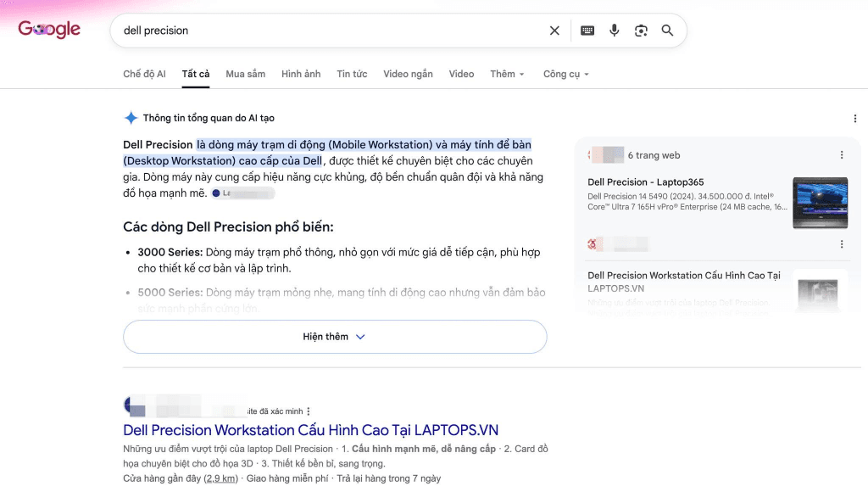Open Dell Precision - Laptop365 source link

click(x=645, y=182)
